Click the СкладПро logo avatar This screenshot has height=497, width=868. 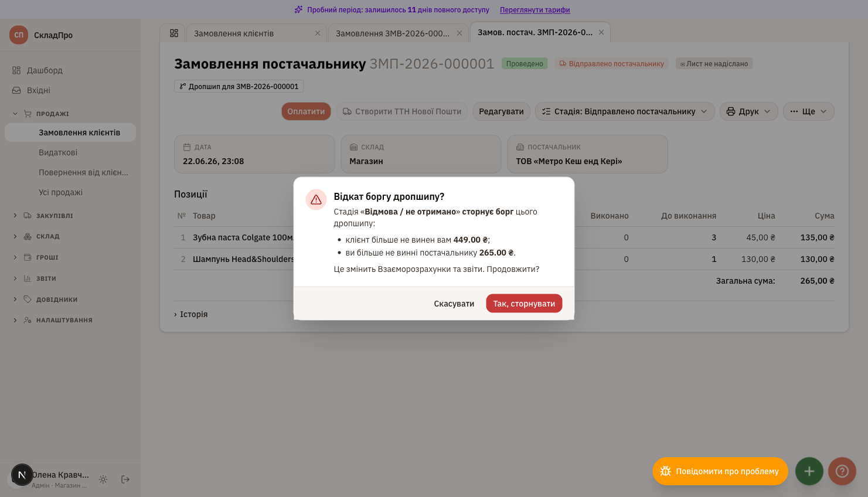(x=19, y=35)
